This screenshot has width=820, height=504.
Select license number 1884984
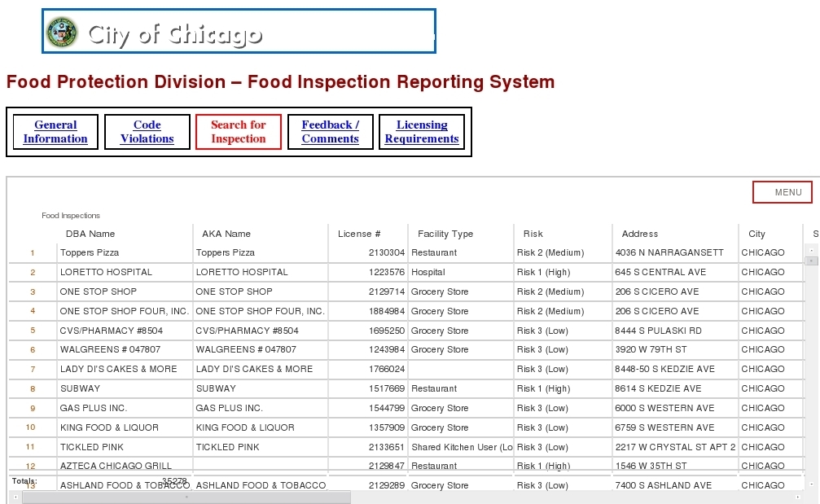pyautogui.click(x=387, y=311)
